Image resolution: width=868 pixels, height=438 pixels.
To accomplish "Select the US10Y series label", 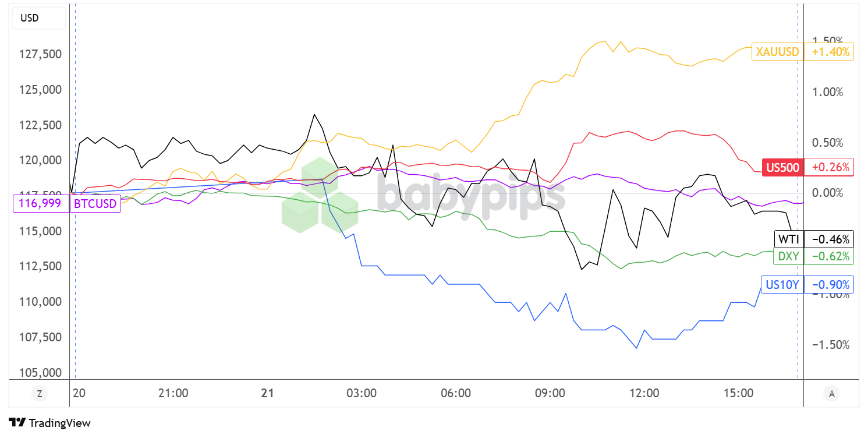I will click(782, 285).
